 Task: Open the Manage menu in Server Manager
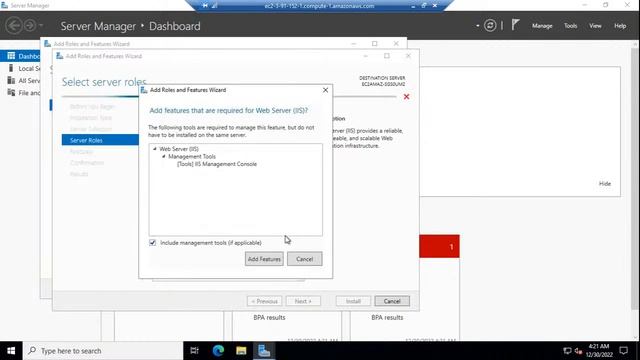542,26
